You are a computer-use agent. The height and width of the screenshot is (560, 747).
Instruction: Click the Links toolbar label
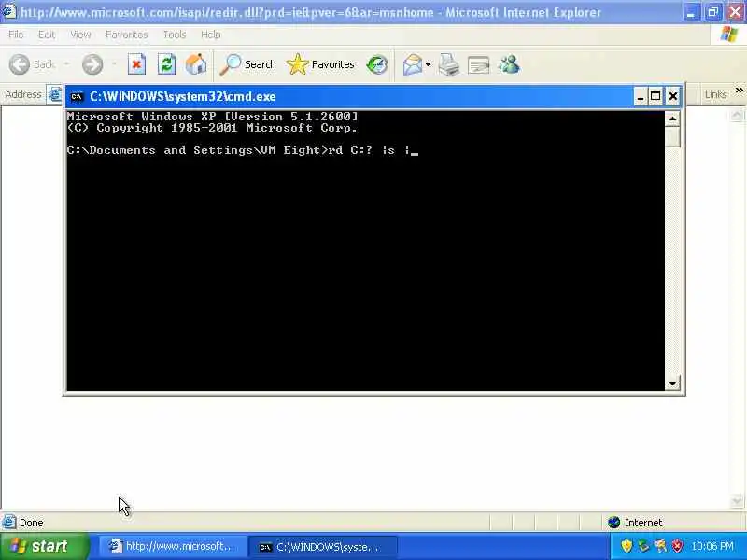pyautogui.click(x=715, y=94)
